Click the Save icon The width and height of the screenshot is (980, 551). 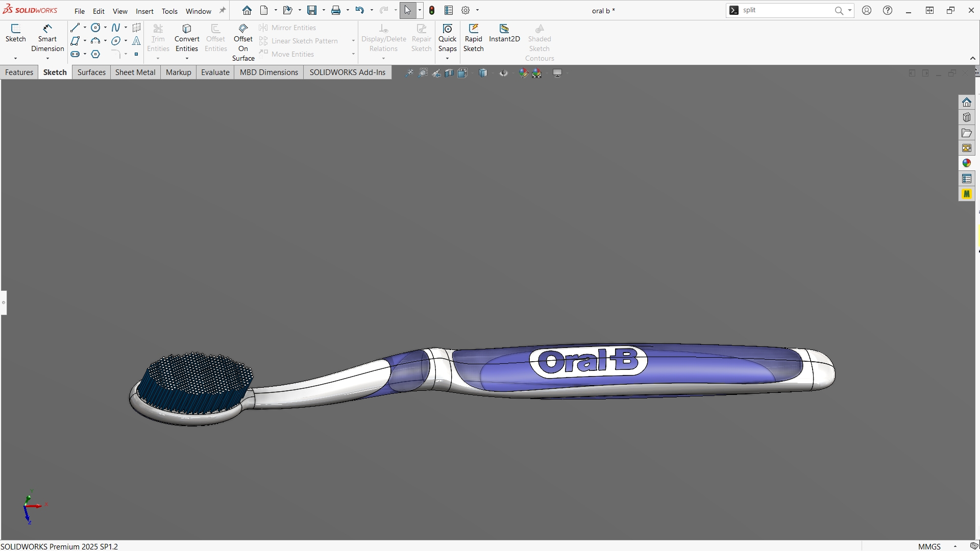(312, 10)
